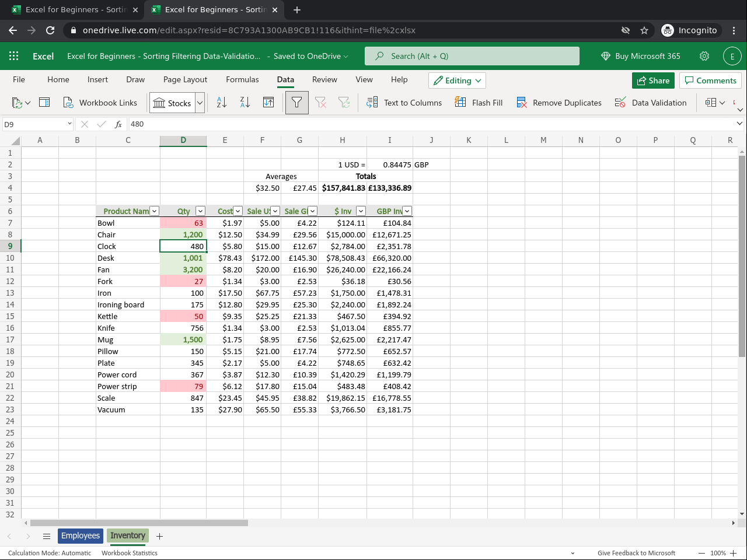Screen dimensions: 747x560
Task: Open the Editing mode dropdown
Action: [457, 80]
